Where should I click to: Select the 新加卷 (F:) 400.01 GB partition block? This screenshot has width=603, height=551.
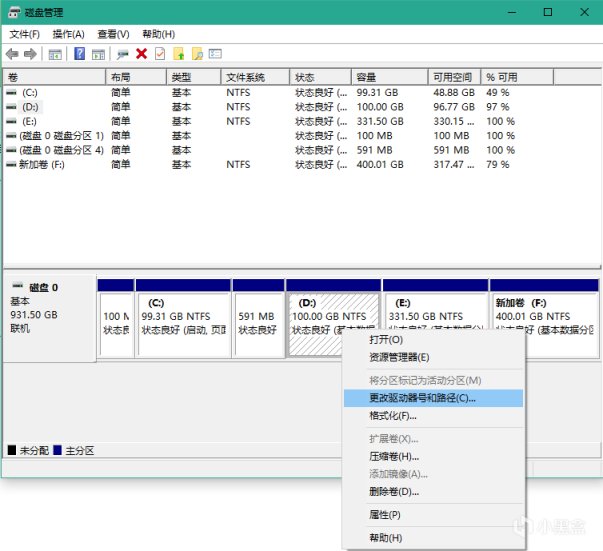pos(545,311)
